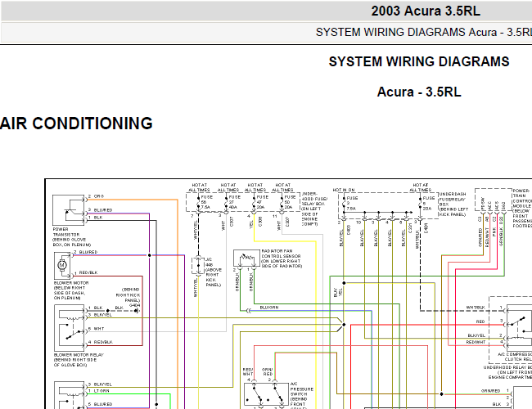Viewport: 532px width, 409px height.
Task: Click the under-dash 20A fuse 5 symbol
Action: coord(421,204)
